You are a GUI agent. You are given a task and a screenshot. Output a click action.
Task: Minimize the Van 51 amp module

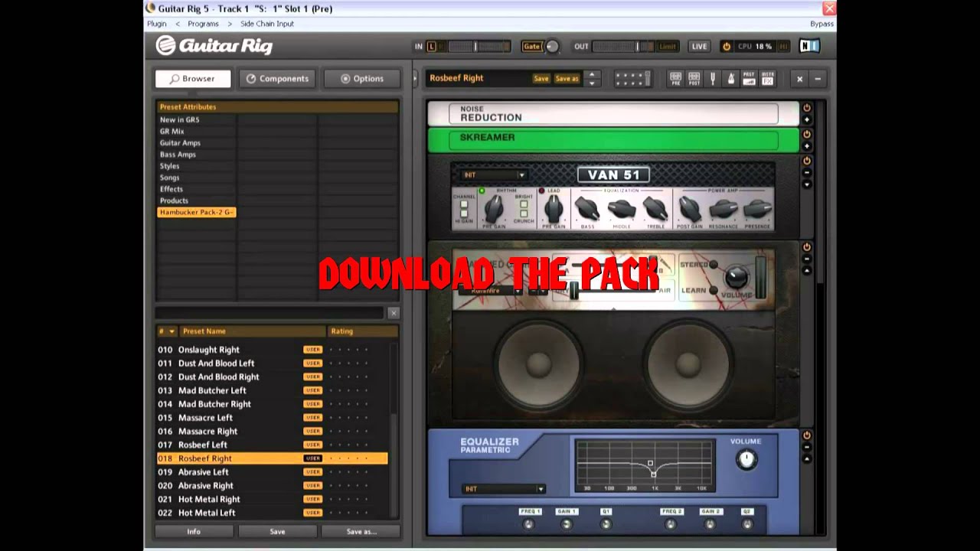point(806,173)
